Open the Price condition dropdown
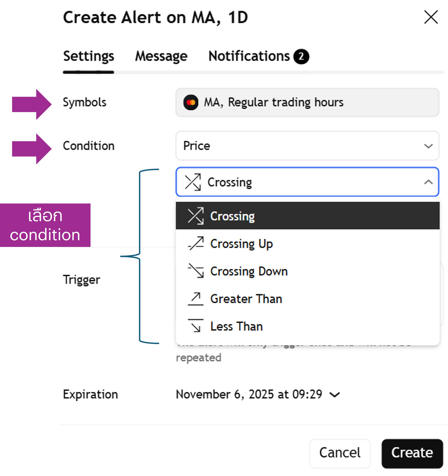Image resolution: width=448 pixels, height=476 pixels. tap(307, 146)
